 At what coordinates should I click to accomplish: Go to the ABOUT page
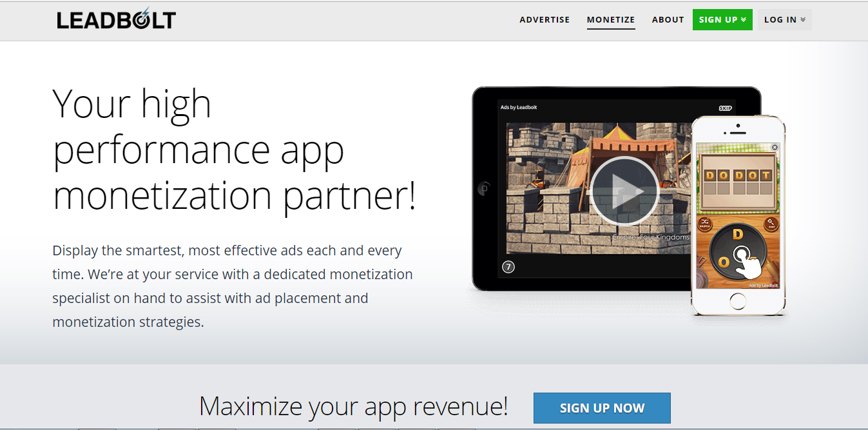click(668, 19)
